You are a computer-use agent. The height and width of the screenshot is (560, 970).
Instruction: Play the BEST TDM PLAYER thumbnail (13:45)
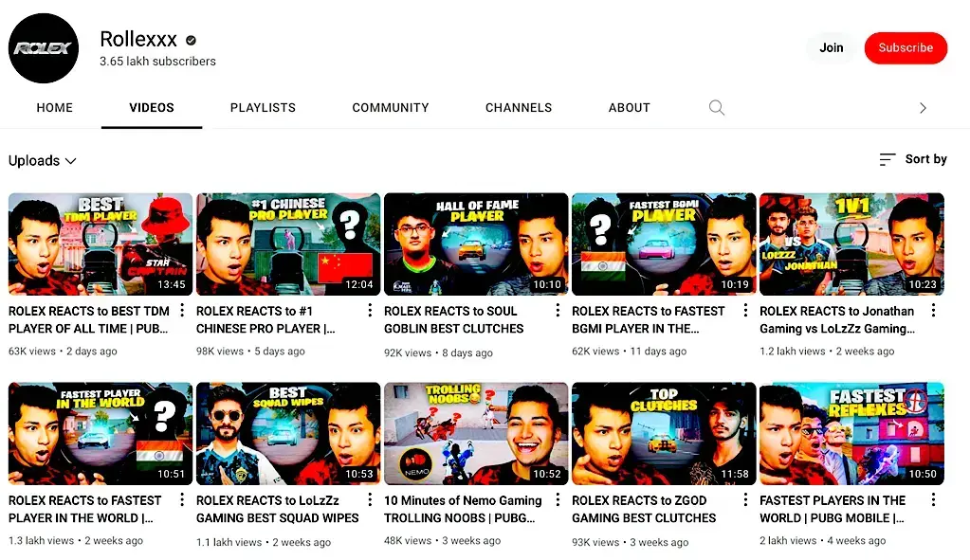(x=101, y=244)
